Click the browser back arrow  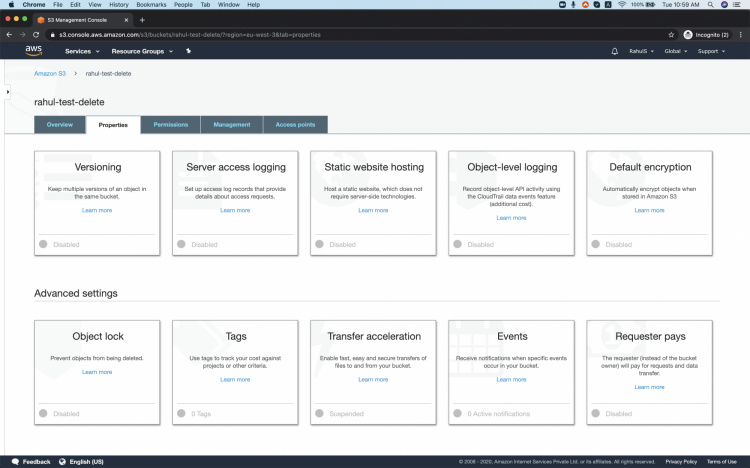point(10,34)
